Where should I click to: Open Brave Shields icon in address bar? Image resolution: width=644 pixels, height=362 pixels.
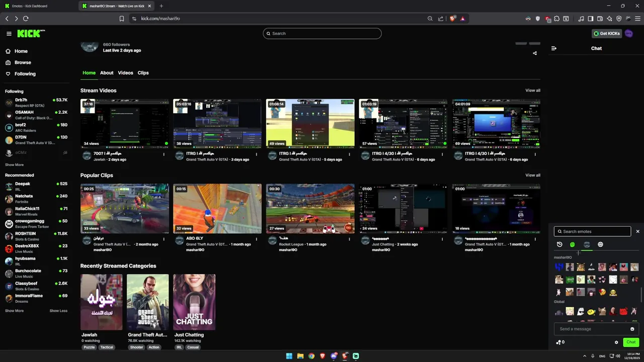[453, 19]
